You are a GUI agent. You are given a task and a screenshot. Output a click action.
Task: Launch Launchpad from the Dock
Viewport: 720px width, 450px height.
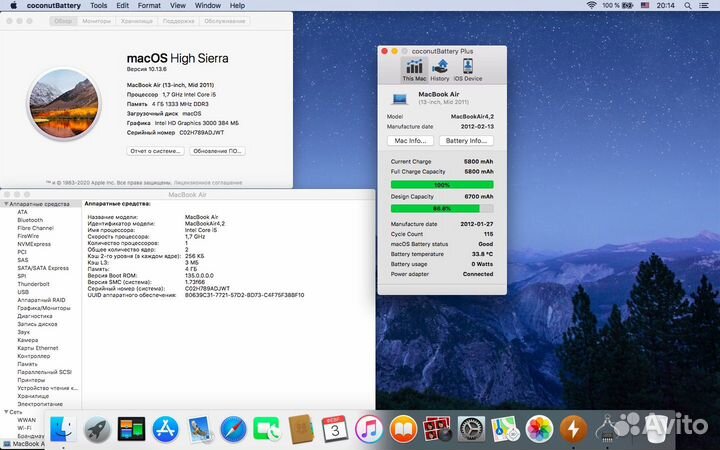97,430
